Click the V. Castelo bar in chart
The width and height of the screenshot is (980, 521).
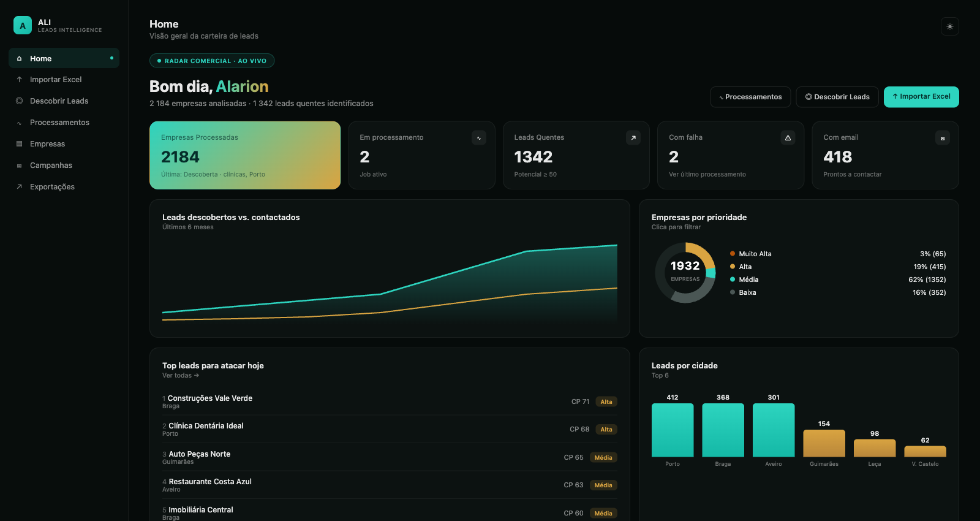pyautogui.click(x=925, y=451)
